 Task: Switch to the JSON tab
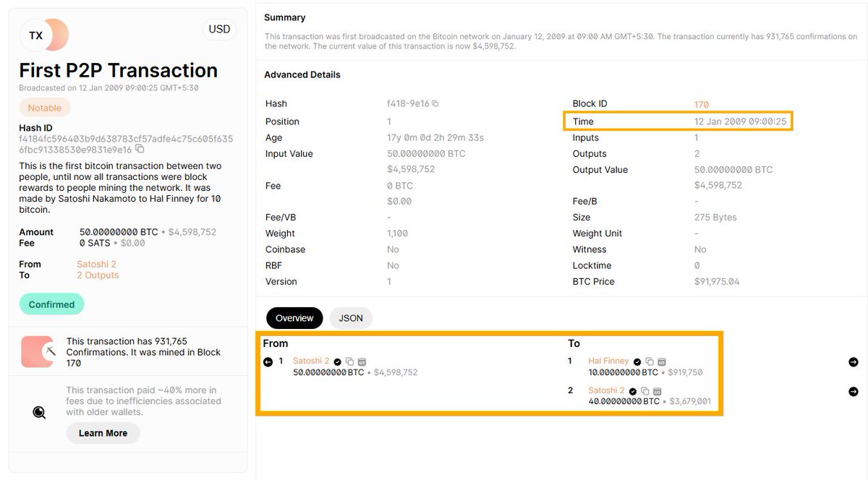click(x=350, y=317)
